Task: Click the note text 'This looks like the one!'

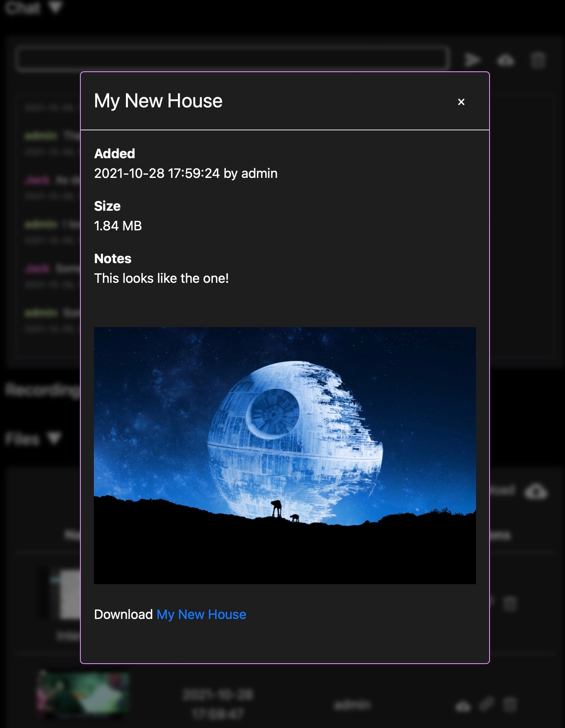Action: pos(162,278)
